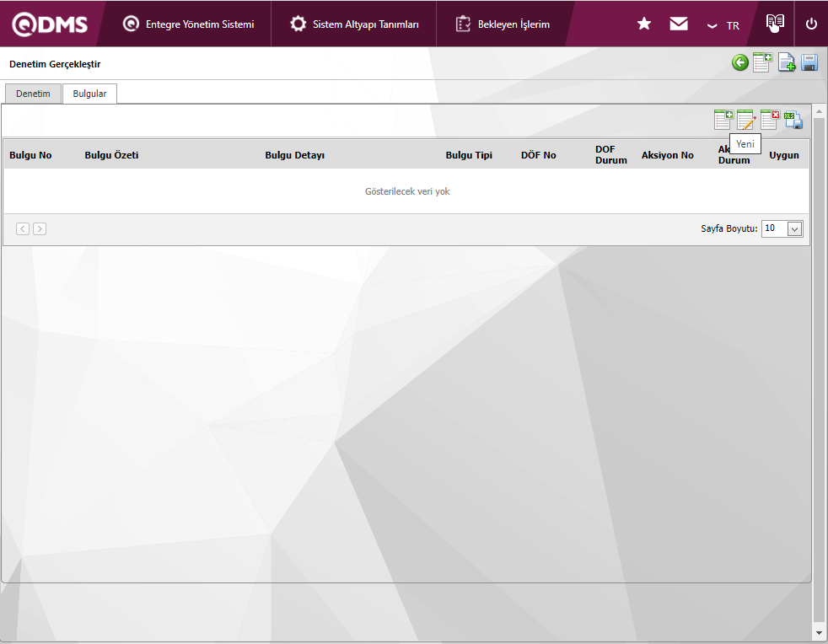Switch to the Denetim tab
Screen dimensions: 828x644
coord(33,94)
